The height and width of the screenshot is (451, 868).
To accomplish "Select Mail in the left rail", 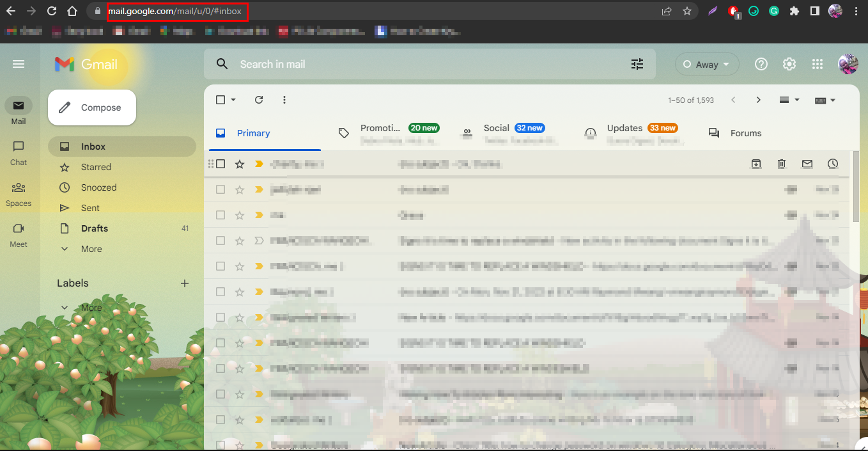I will (x=19, y=113).
